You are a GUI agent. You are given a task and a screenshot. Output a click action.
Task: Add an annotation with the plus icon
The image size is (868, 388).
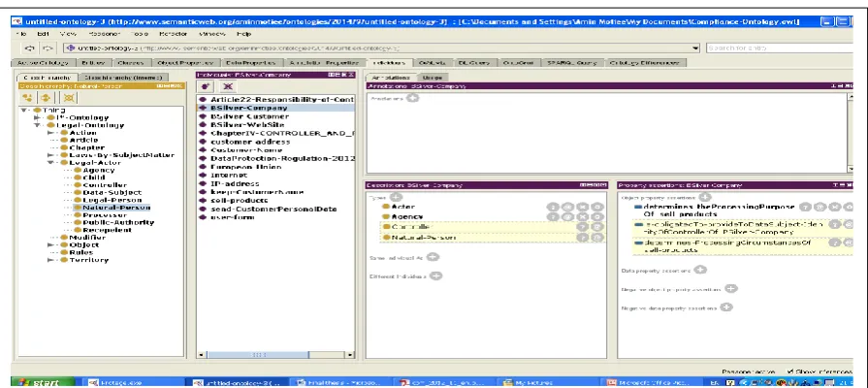tap(412, 98)
